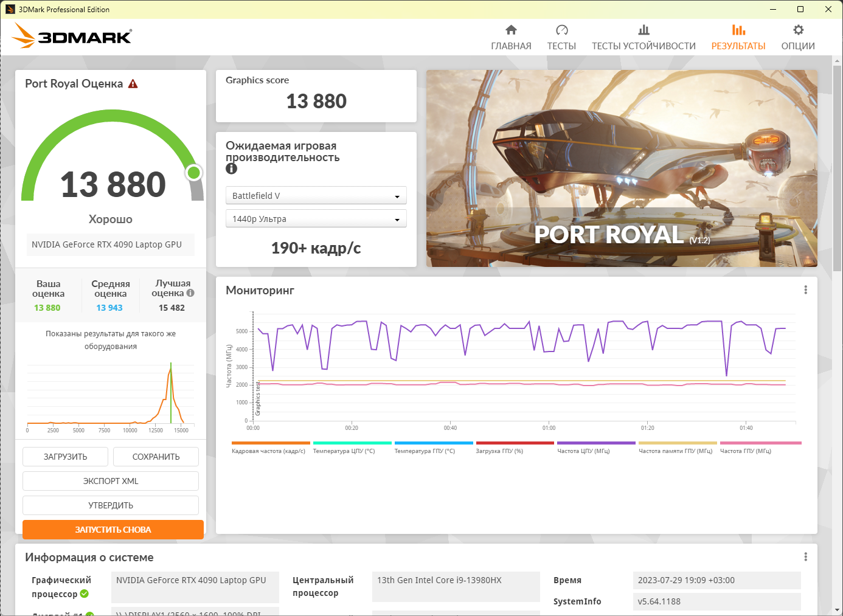Click the СОХРАНИТЬ button

pyautogui.click(x=156, y=457)
